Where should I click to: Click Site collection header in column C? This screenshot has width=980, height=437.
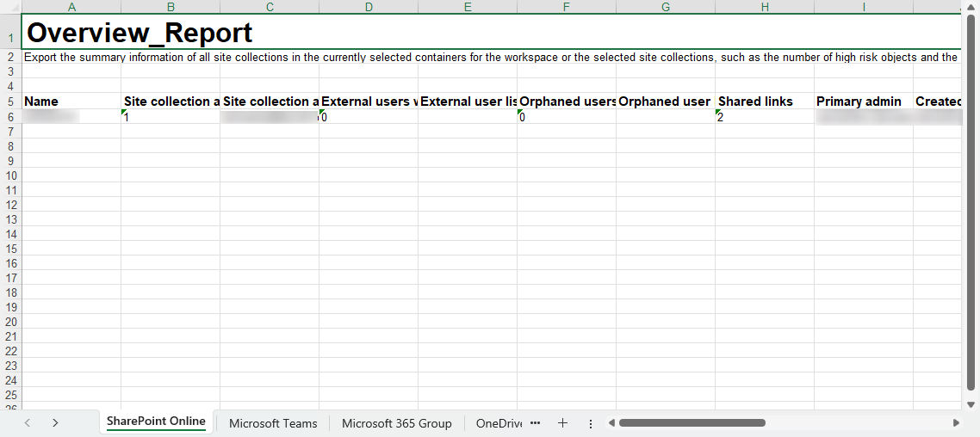pyautogui.click(x=270, y=102)
